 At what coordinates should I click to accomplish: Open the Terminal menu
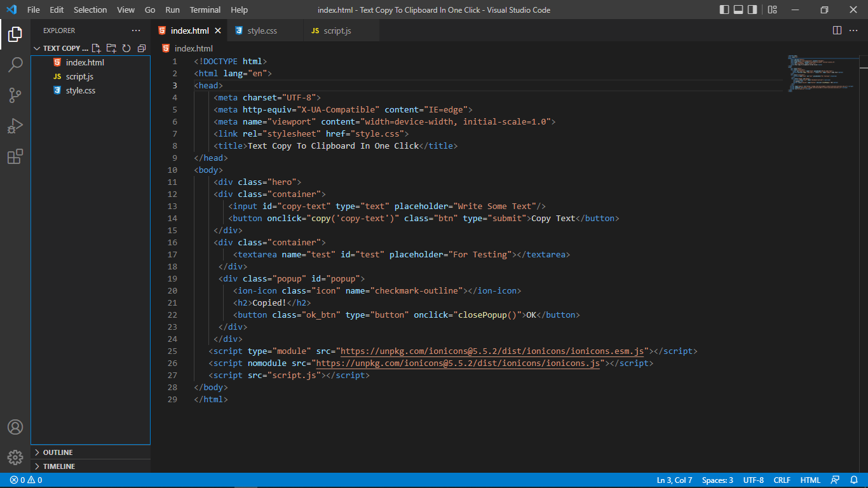pyautogui.click(x=205, y=10)
